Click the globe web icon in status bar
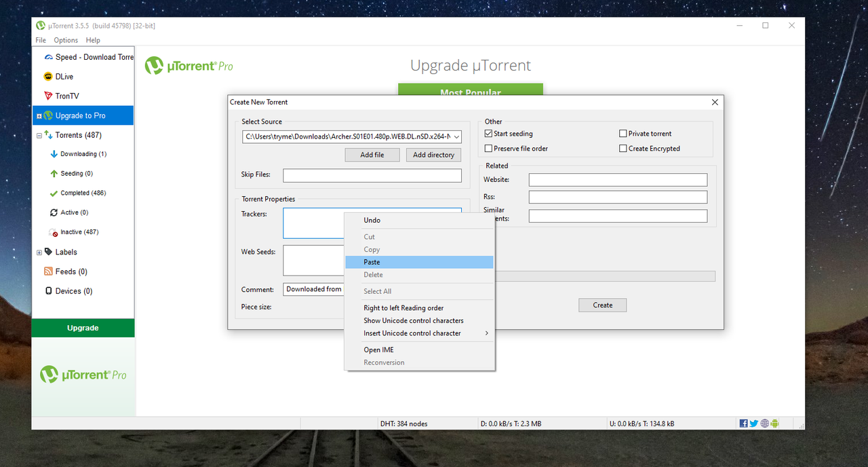868x467 pixels. [765, 424]
